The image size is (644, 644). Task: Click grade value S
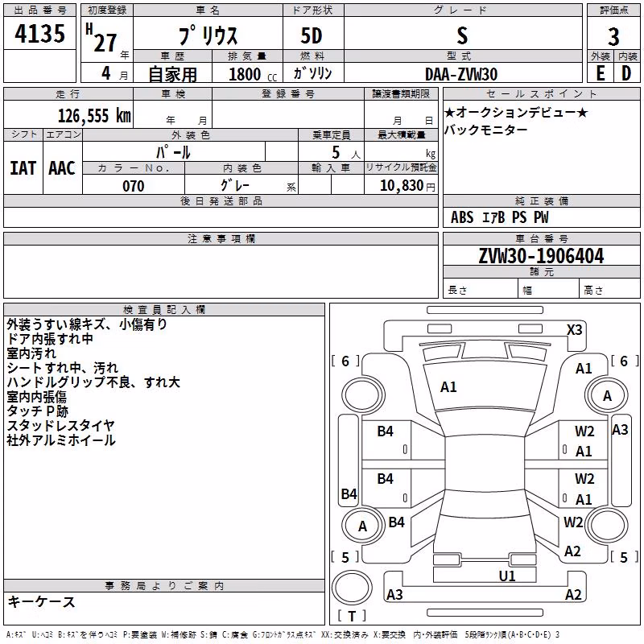point(462,35)
